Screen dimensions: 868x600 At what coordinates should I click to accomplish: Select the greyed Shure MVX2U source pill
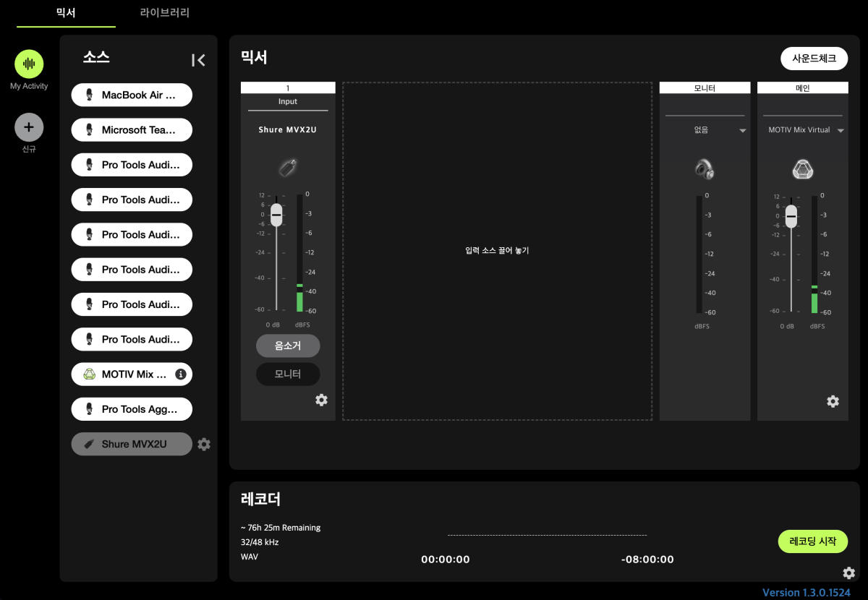[x=132, y=444]
